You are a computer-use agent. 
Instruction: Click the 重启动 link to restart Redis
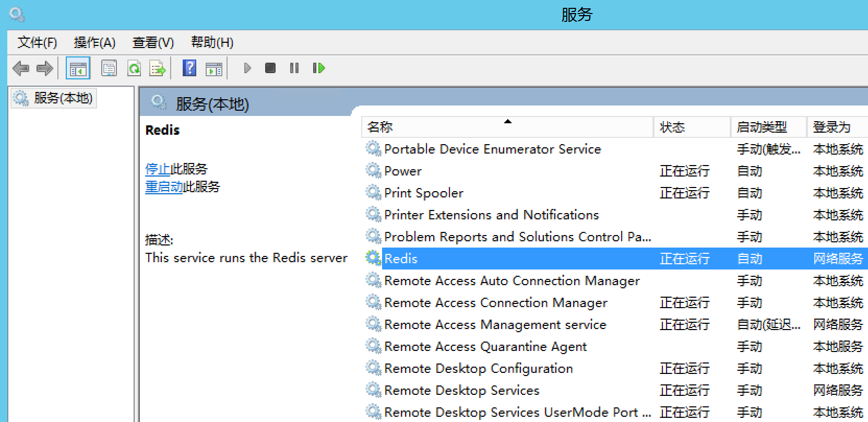point(164,186)
